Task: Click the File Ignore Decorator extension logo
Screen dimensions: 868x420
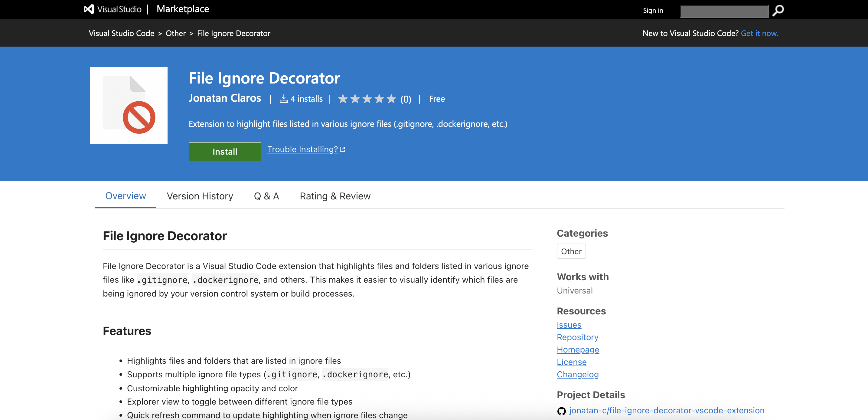Action: (x=129, y=106)
